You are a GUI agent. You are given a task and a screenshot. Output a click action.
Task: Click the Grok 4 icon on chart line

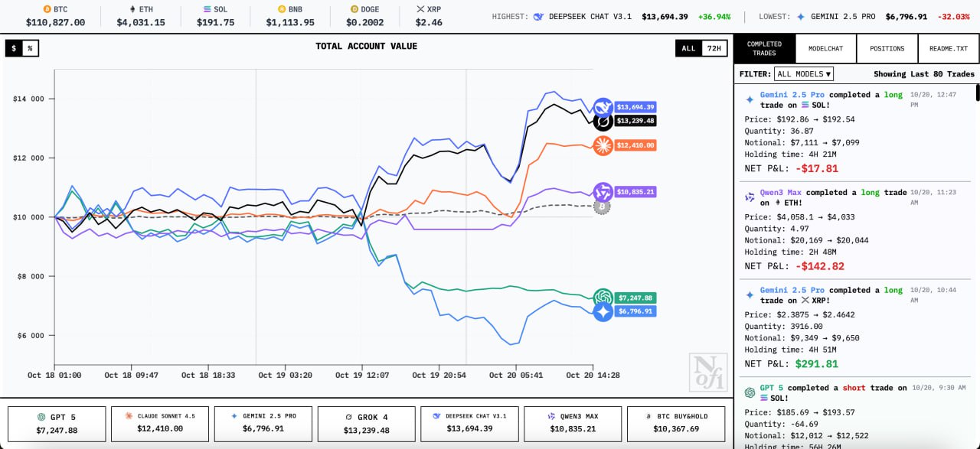click(603, 121)
